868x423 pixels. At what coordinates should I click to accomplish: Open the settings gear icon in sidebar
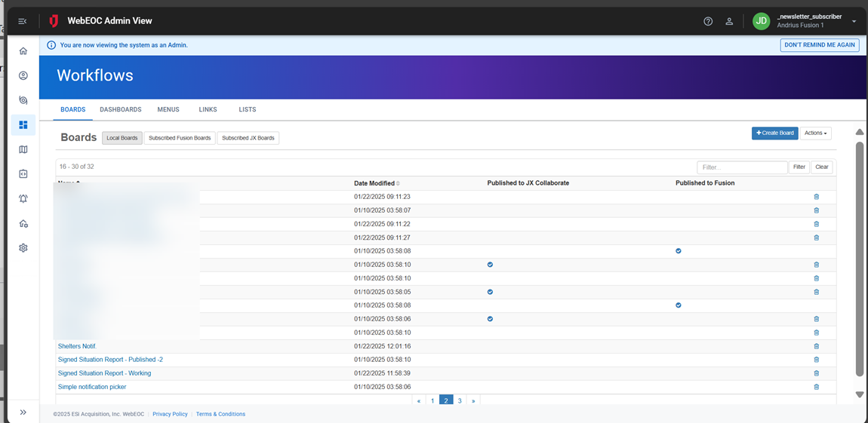pos(23,248)
